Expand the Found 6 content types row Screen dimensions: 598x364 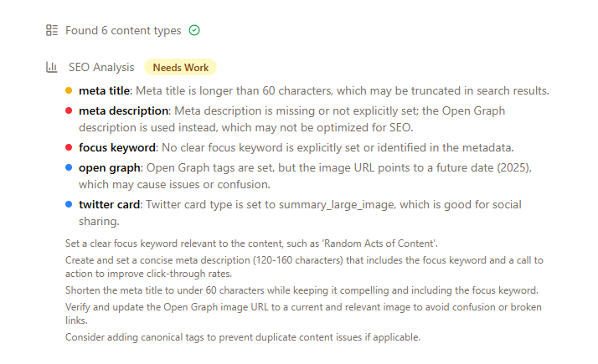[x=123, y=31]
